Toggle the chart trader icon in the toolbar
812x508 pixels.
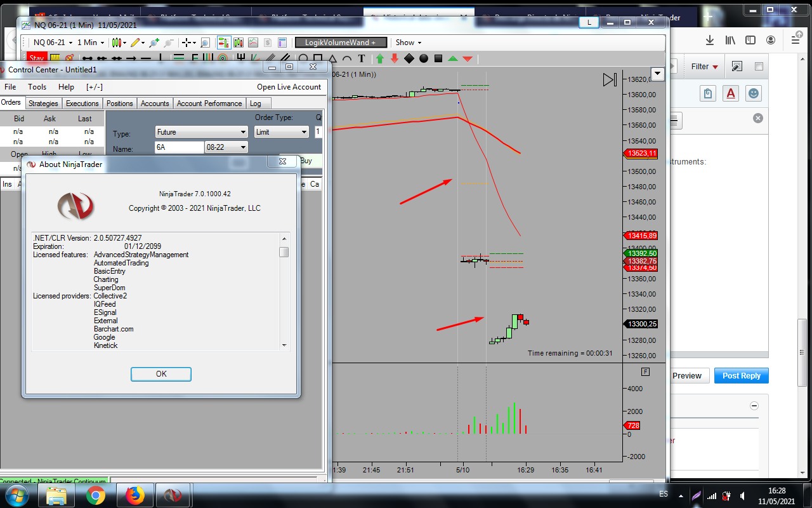click(x=223, y=43)
